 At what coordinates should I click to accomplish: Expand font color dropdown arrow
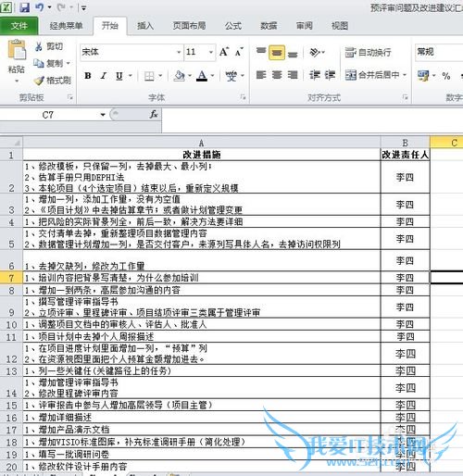click(212, 76)
